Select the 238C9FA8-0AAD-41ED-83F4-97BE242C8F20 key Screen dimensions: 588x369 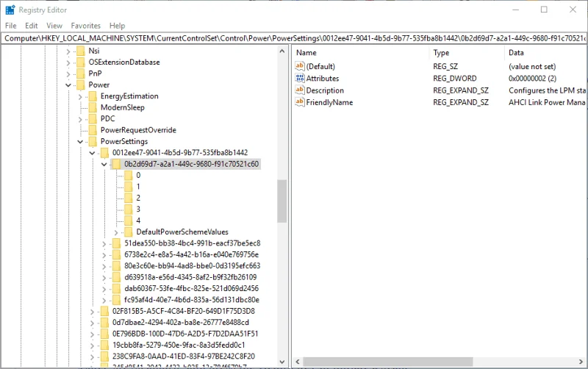(x=184, y=357)
